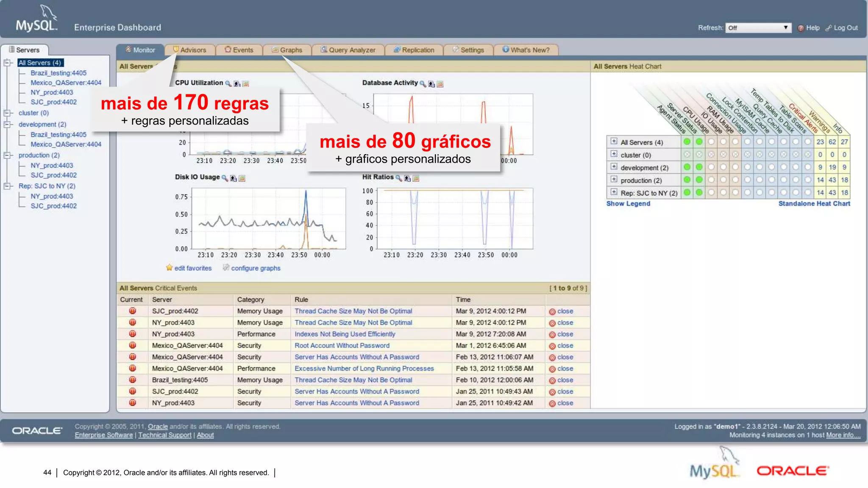Click red alert icon for Excessive Number of Long Running Processes
The height and width of the screenshot is (488, 868).
coord(132,368)
